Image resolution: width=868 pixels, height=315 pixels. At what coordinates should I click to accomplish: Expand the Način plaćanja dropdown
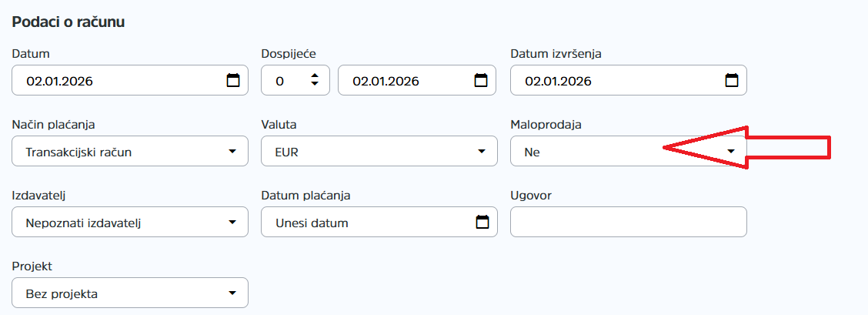pos(131,151)
